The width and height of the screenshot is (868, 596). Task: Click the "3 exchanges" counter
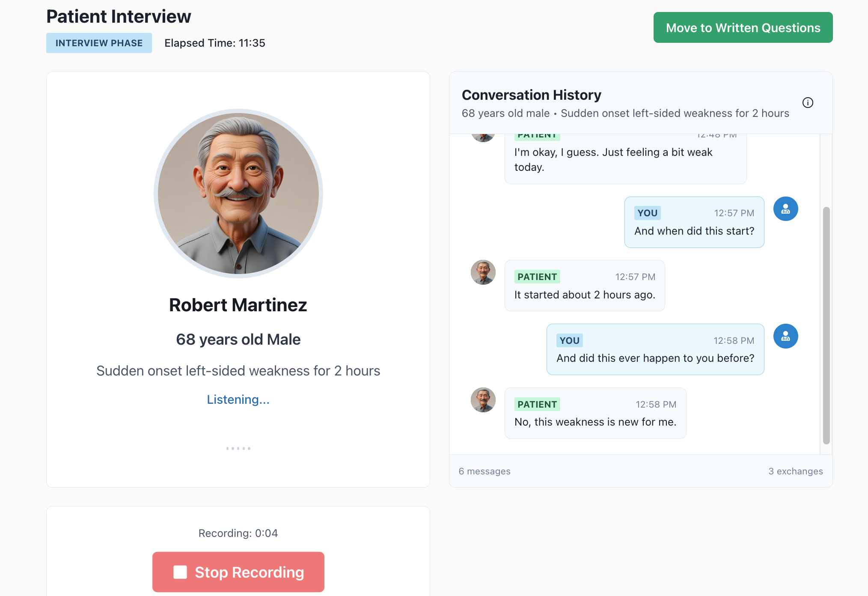(x=796, y=471)
